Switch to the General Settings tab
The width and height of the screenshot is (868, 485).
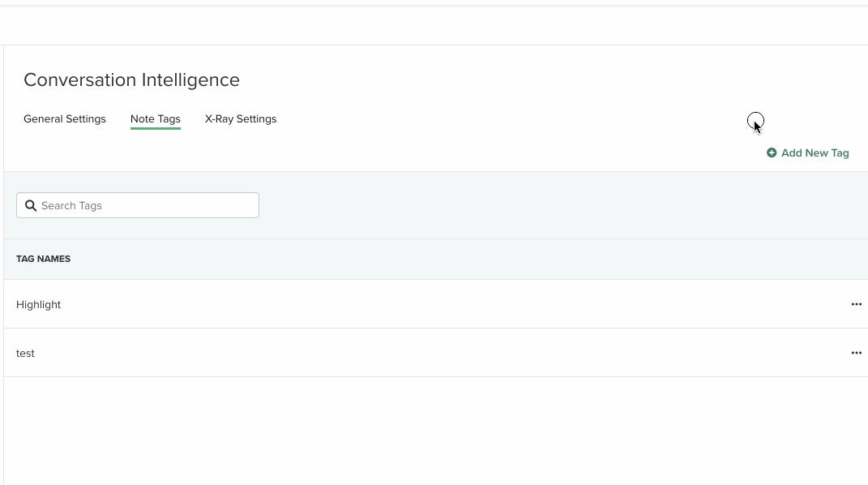coord(65,118)
